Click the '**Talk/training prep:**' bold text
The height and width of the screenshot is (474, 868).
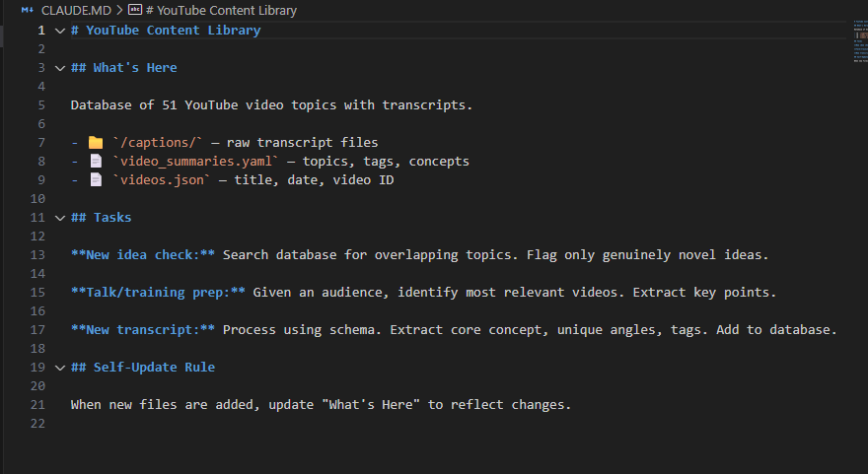pyautogui.click(x=158, y=293)
